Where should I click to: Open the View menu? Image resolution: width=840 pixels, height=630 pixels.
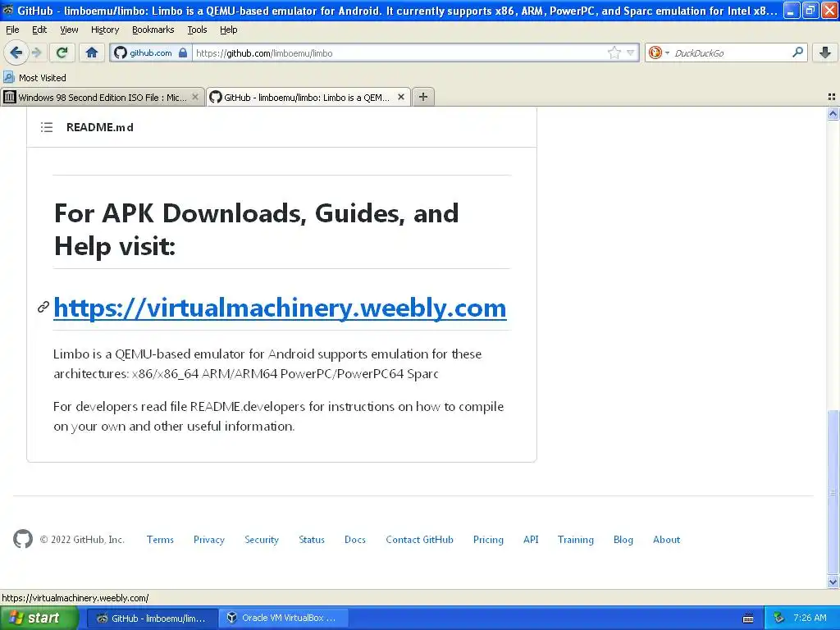tap(69, 30)
